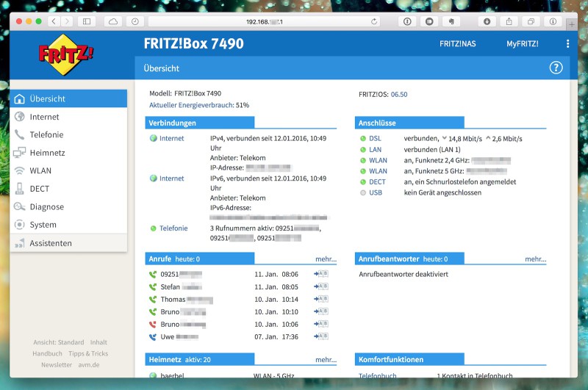Show more calls via Anrufe mehr...

click(x=326, y=259)
